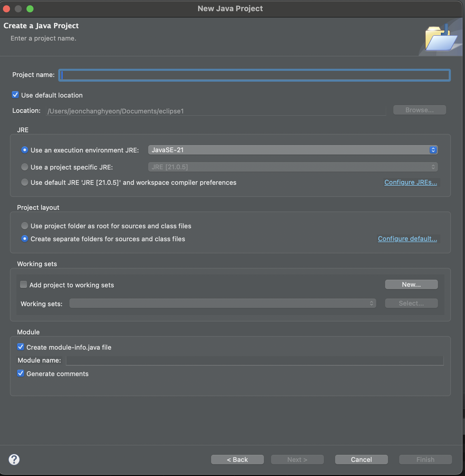Uncheck Create module-info.java file
This screenshot has width=465, height=476.
tap(21, 347)
